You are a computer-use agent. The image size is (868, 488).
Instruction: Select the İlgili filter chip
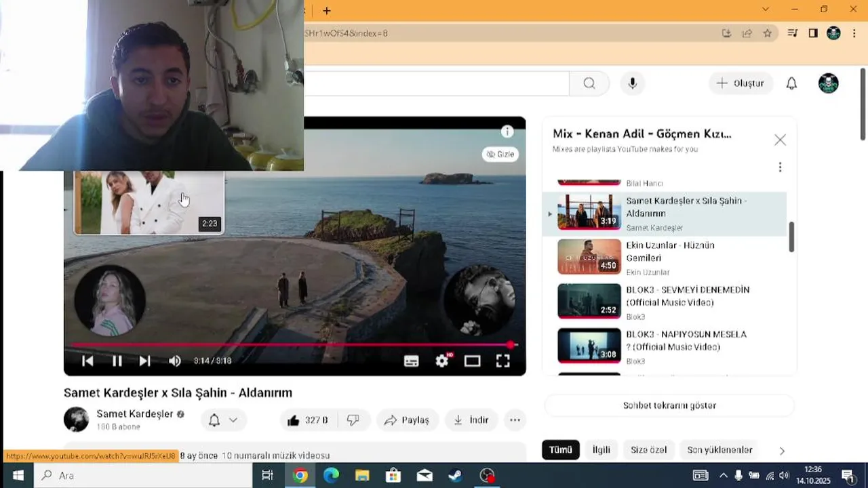[601, 450]
